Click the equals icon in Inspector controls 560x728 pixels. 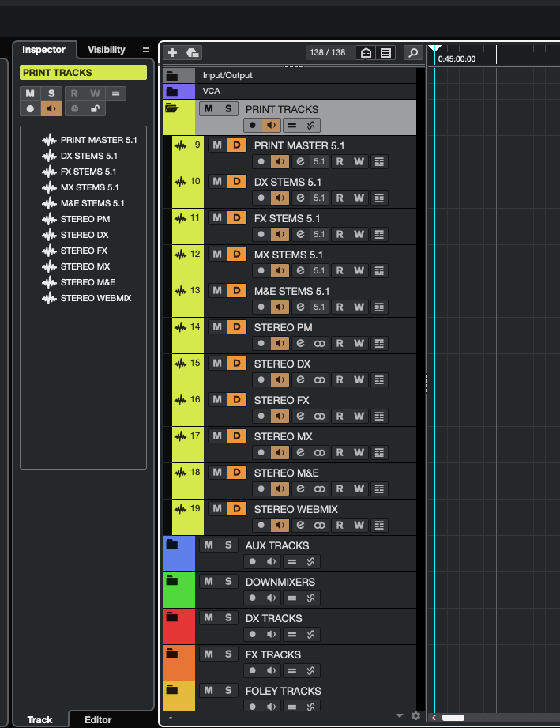coord(116,93)
